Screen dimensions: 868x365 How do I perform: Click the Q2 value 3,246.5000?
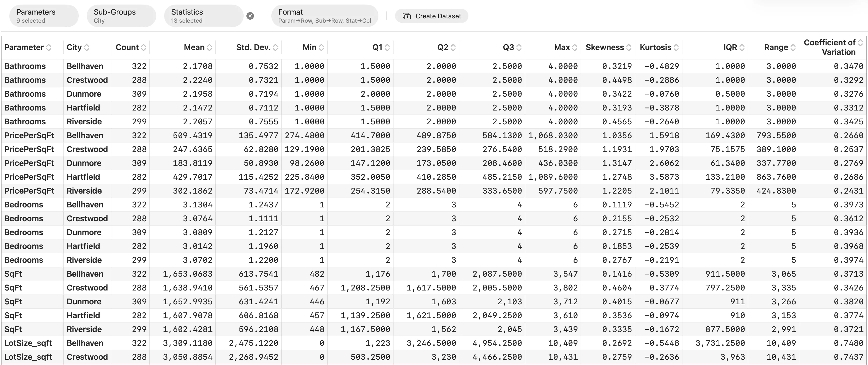click(431, 343)
